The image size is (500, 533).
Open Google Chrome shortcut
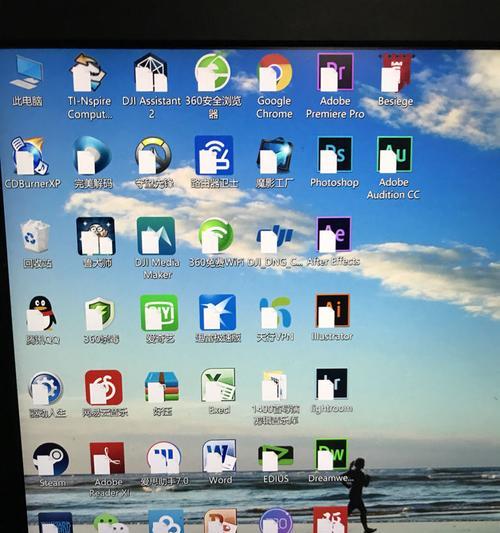tap(275, 72)
